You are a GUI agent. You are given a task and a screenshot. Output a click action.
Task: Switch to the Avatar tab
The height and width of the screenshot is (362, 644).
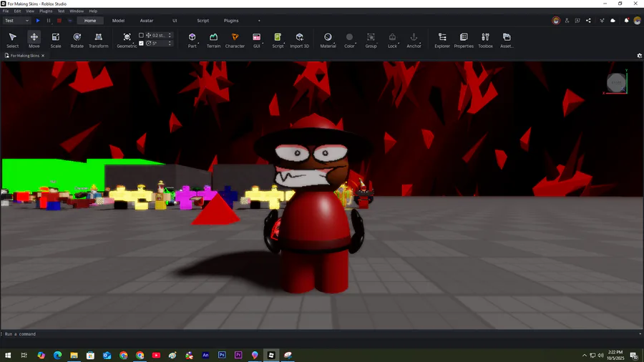[147, 21]
